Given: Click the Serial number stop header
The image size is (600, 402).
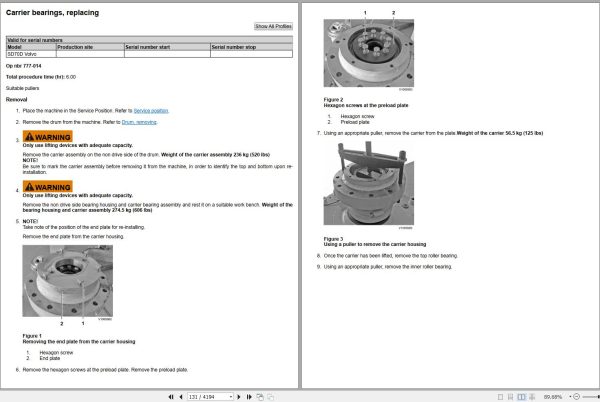Looking at the screenshot, I should [251, 47].
